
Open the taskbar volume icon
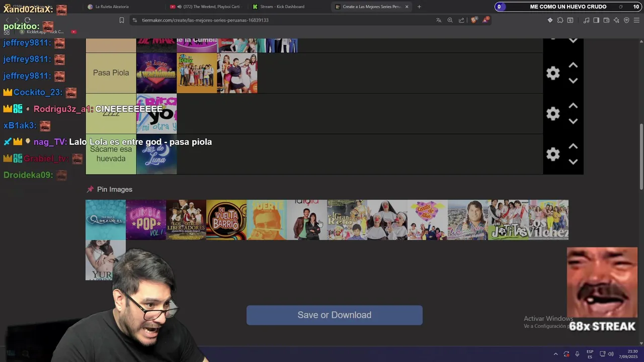[610, 354]
